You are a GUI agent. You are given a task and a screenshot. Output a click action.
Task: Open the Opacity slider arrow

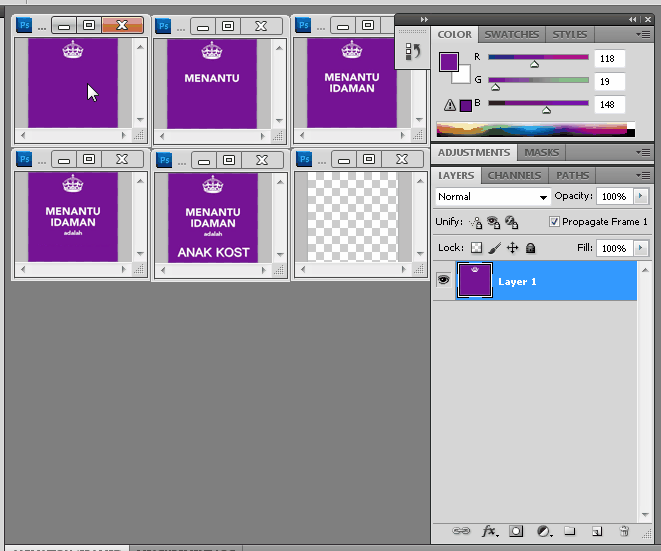click(x=641, y=196)
